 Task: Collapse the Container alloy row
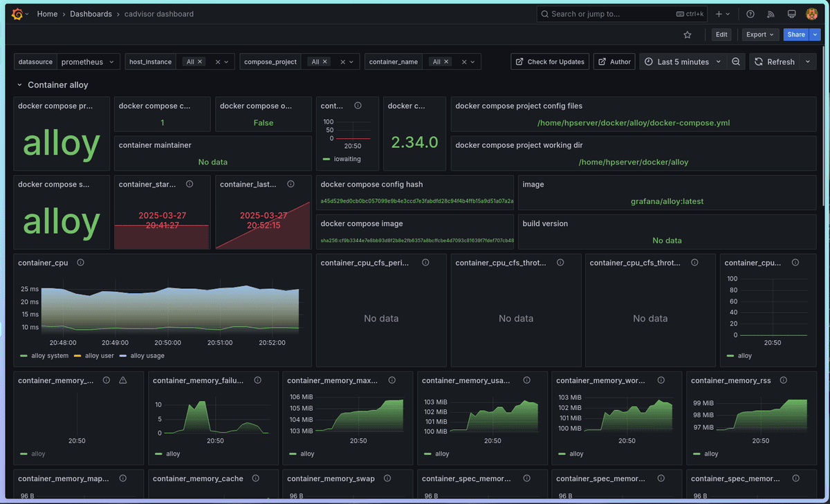pyautogui.click(x=20, y=85)
